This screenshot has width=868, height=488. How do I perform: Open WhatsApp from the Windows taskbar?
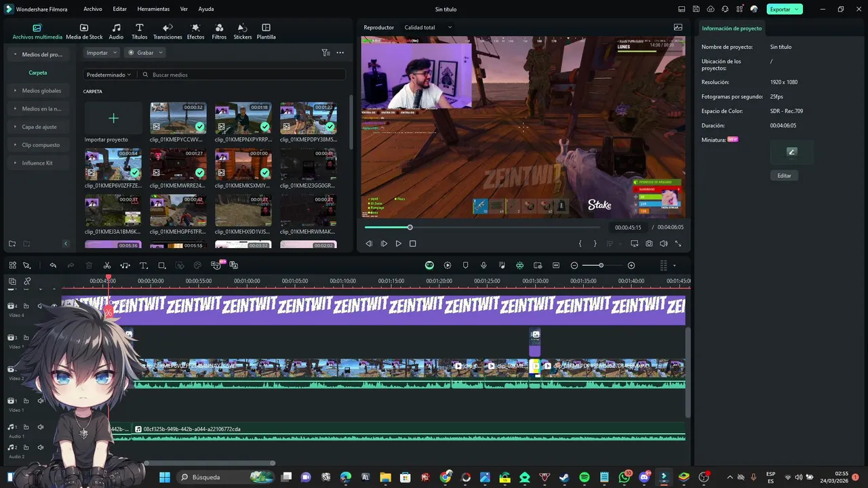tap(624, 477)
